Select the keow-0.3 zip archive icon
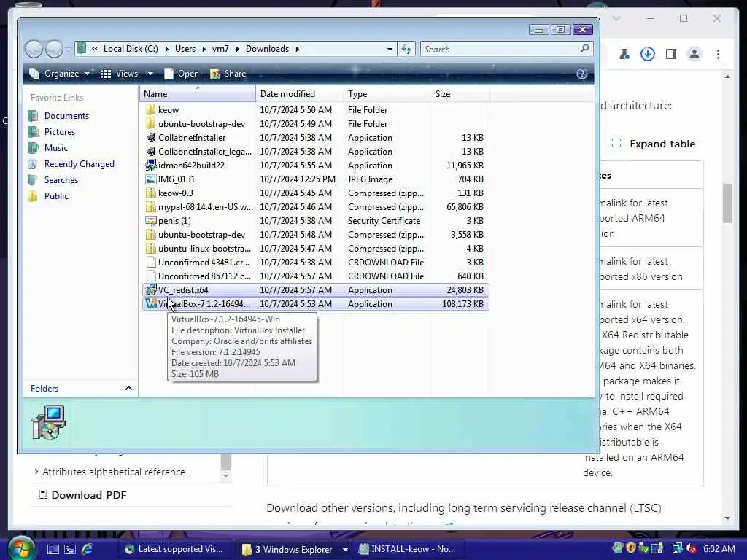 pyautogui.click(x=150, y=192)
